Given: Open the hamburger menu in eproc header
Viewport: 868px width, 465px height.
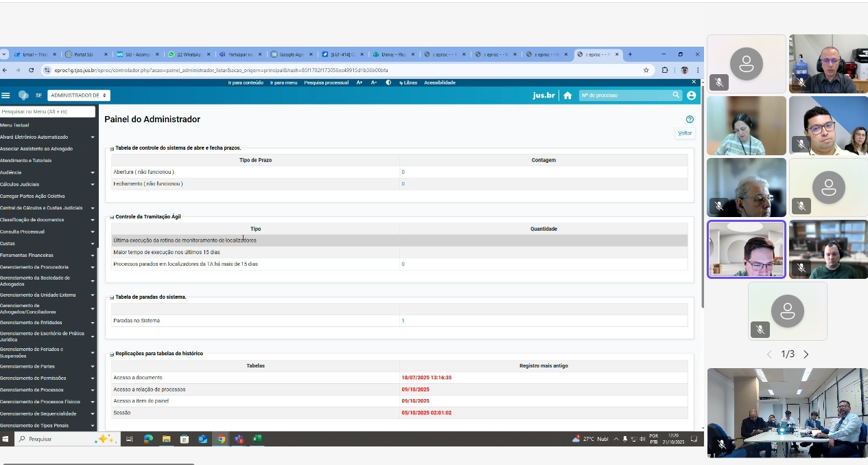Looking at the screenshot, I should point(6,95).
